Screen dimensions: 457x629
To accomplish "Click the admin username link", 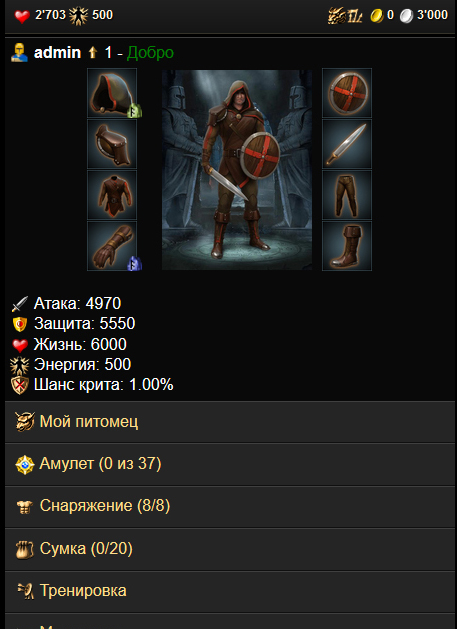I will point(57,53).
